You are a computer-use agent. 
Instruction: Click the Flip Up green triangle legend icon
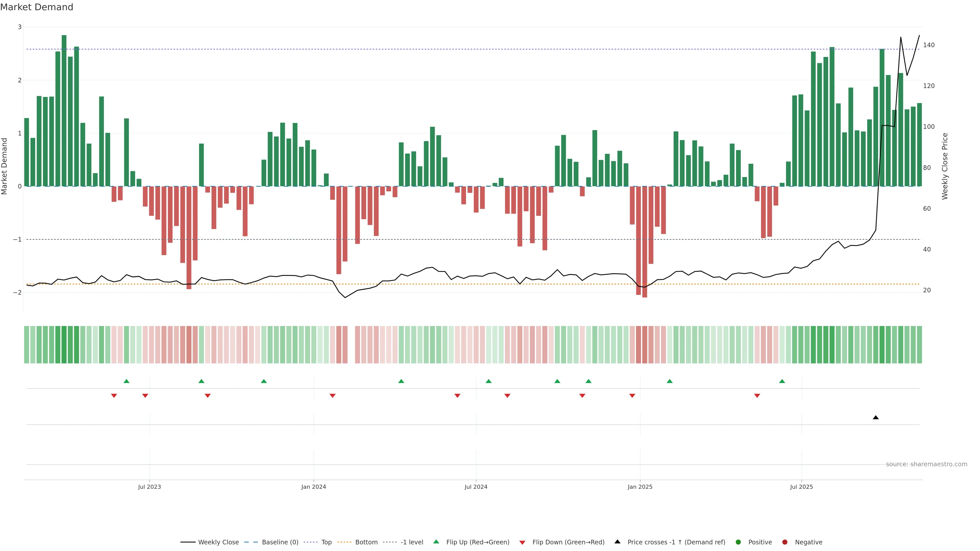[436, 542]
